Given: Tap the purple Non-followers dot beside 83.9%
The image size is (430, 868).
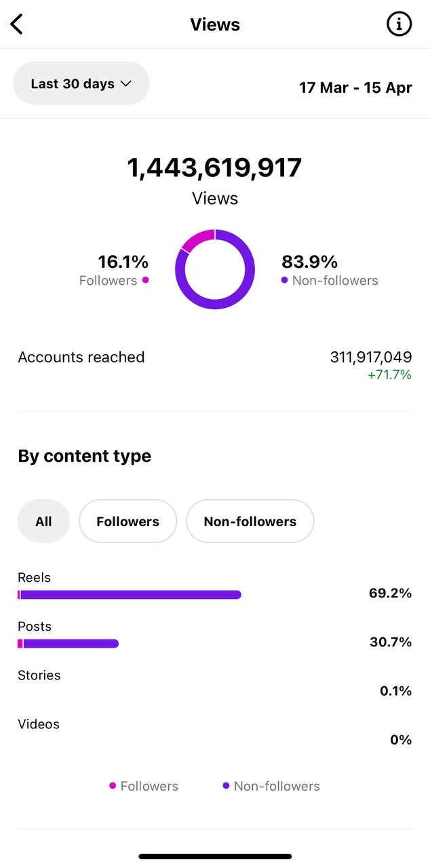Looking at the screenshot, I should [285, 280].
